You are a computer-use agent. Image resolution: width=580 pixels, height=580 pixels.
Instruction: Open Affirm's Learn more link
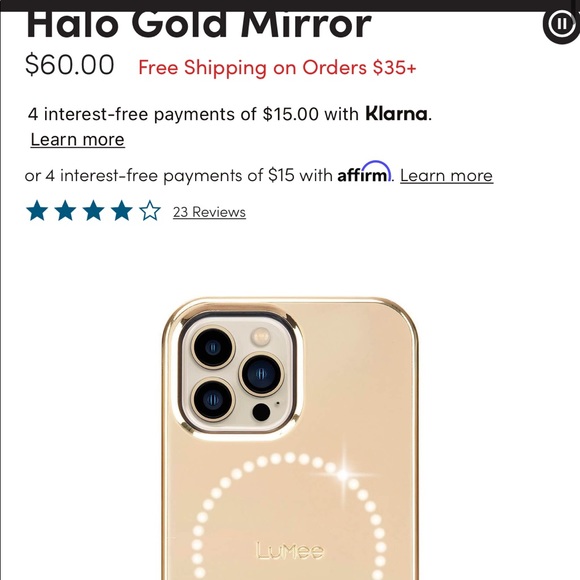pyautogui.click(x=446, y=175)
